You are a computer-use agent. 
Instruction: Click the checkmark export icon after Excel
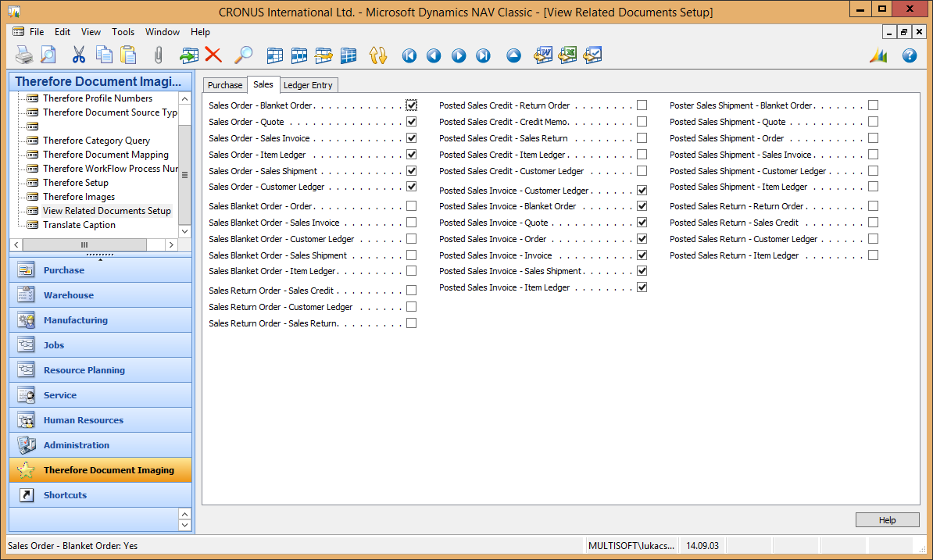click(x=592, y=55)
